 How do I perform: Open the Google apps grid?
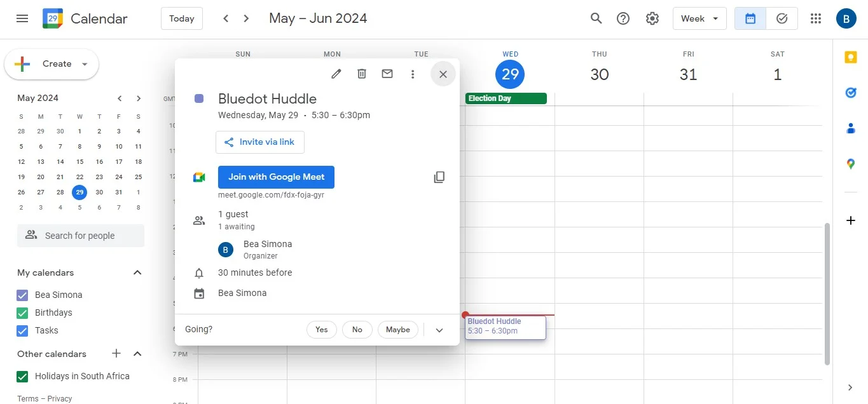816,18
